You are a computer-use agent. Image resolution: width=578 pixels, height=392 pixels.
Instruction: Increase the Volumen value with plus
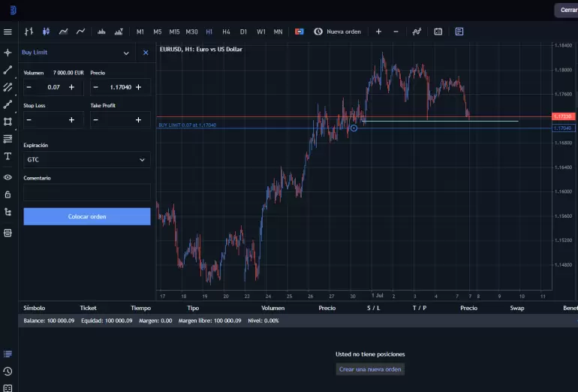click(72, 87)
